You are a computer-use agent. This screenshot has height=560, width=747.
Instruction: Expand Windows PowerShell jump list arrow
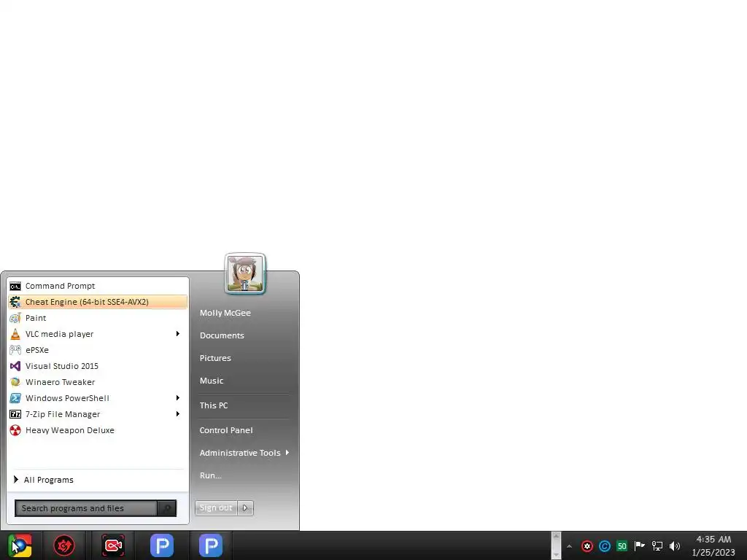178,398
